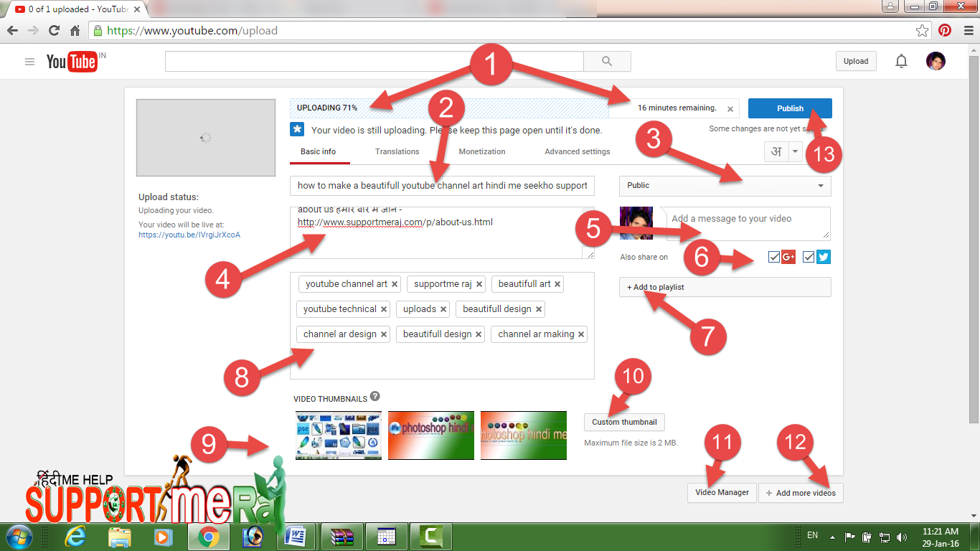The width and height of the screenshot is (980, 551).
Task: Click the blue star notice icon
Action: click(297, 129)
